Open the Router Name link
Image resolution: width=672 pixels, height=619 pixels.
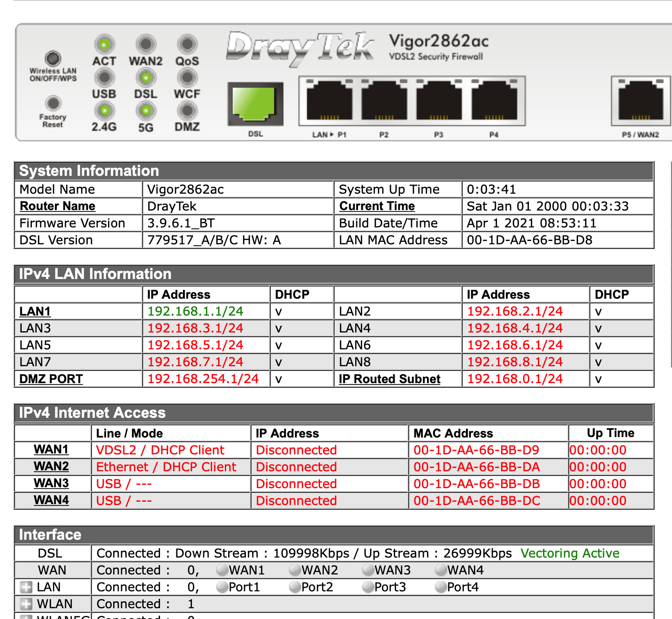pyautogui.click(x=57, y=206)
